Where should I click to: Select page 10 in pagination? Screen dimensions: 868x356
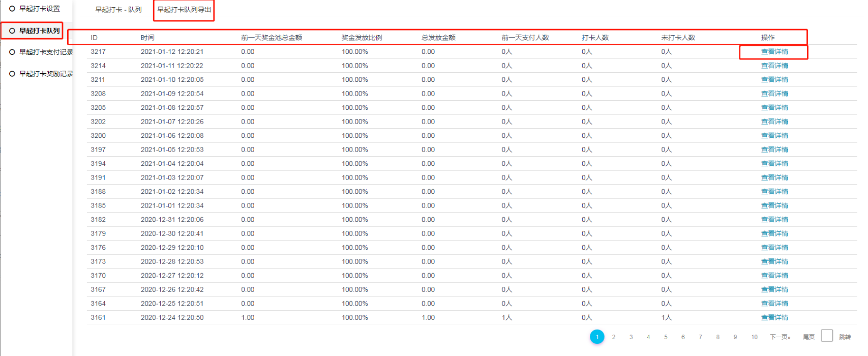click(754, 337)
